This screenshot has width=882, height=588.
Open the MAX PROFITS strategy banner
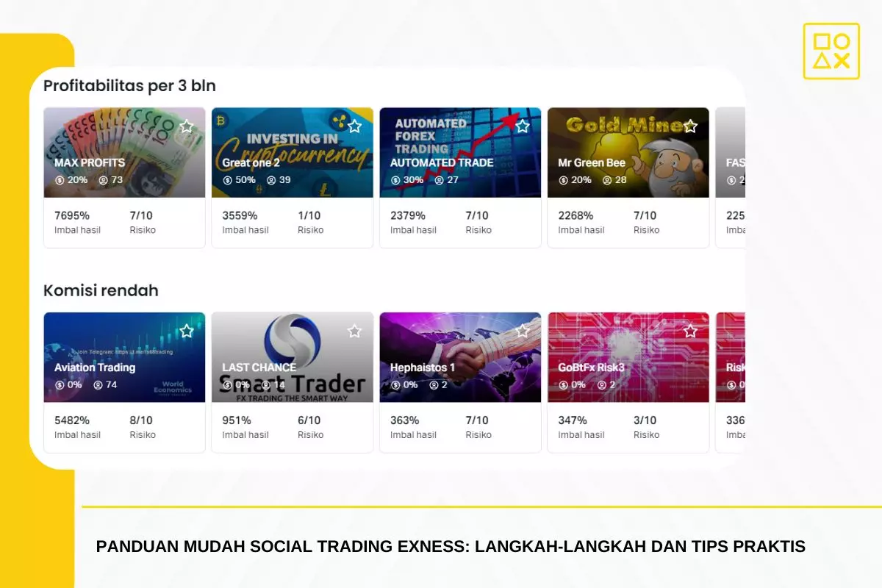[x=124, y=153]
